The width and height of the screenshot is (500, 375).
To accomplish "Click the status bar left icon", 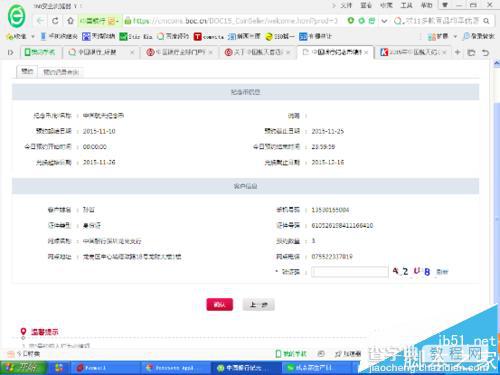I will click(11, 354).
